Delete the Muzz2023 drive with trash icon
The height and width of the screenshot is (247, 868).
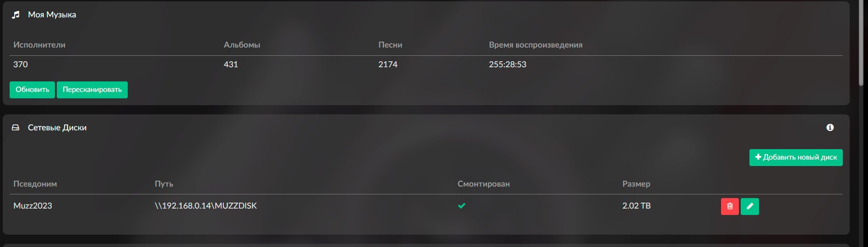tap(730, 206)
